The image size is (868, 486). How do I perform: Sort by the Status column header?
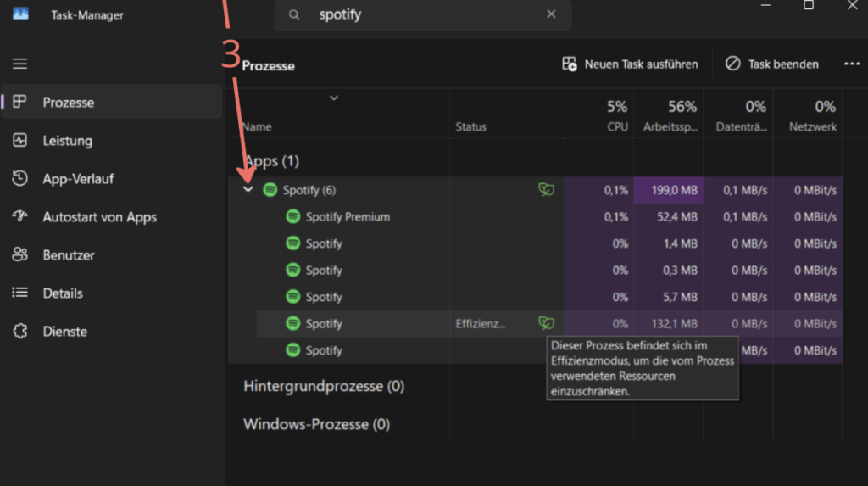(470, 127)
